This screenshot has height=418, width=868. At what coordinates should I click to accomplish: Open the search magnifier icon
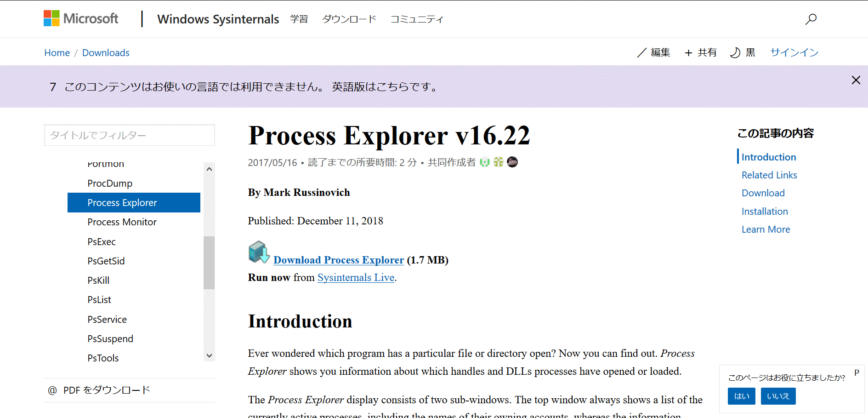coord(811,19)
